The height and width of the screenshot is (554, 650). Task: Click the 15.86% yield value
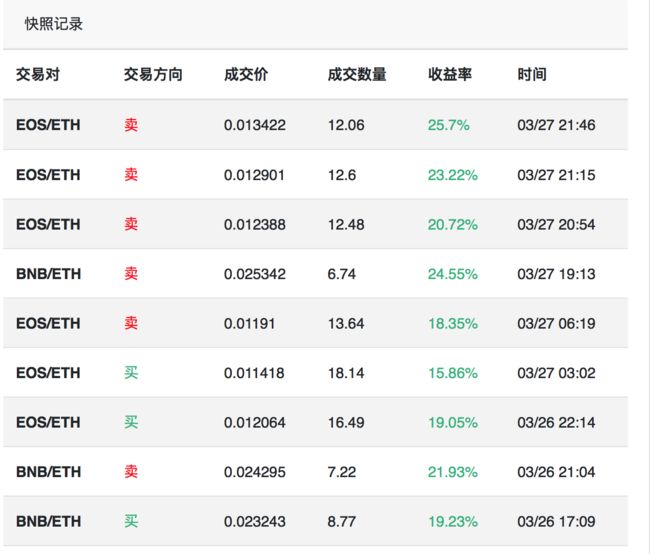(x=453, y=373)
